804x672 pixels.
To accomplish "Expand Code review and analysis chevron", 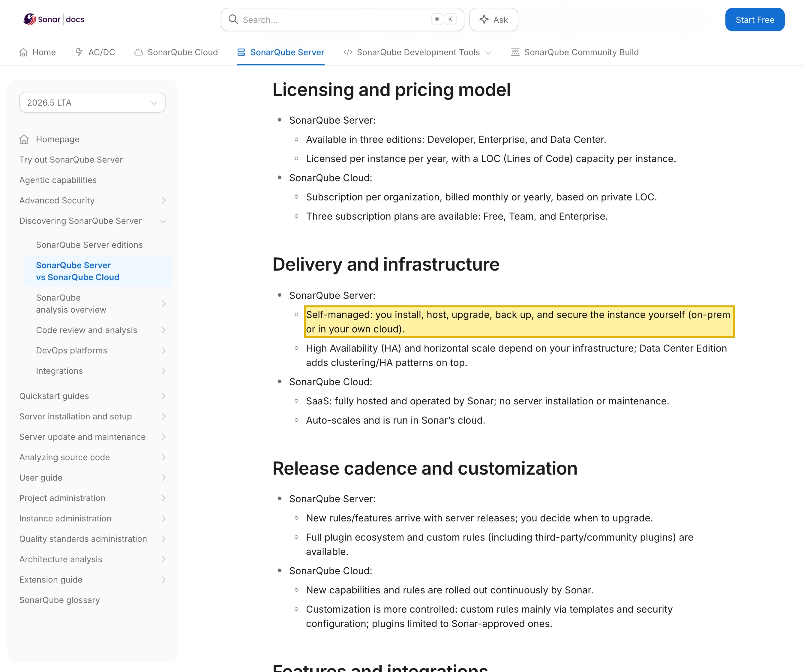I will point(163,330).
